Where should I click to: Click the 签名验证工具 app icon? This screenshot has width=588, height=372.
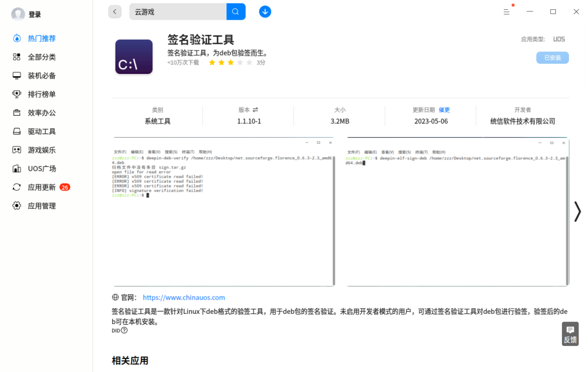[134, 57]
